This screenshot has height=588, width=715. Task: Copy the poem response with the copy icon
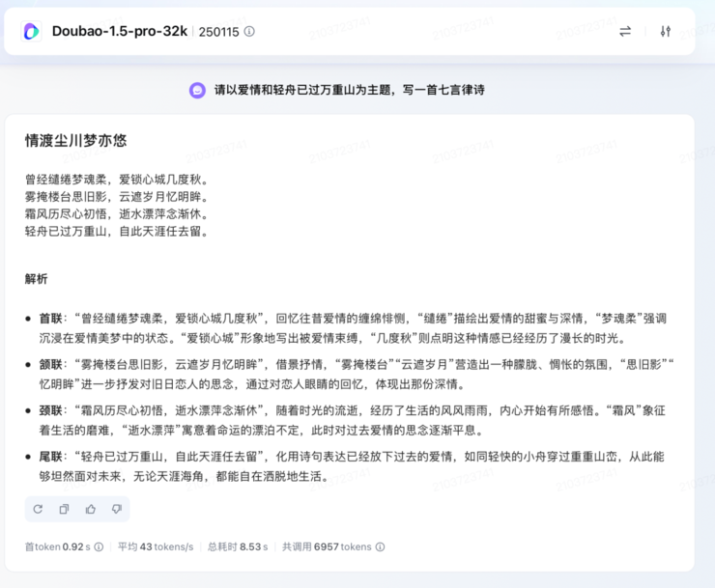pyautogui.click(x=64, y=509)
